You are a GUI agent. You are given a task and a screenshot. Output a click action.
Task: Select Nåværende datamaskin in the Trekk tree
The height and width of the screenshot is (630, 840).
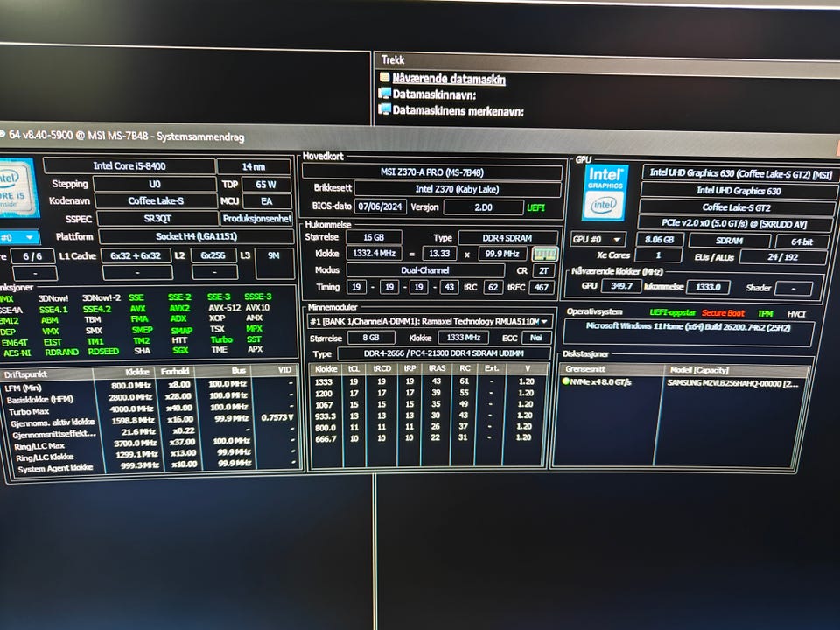coord(449,79)
